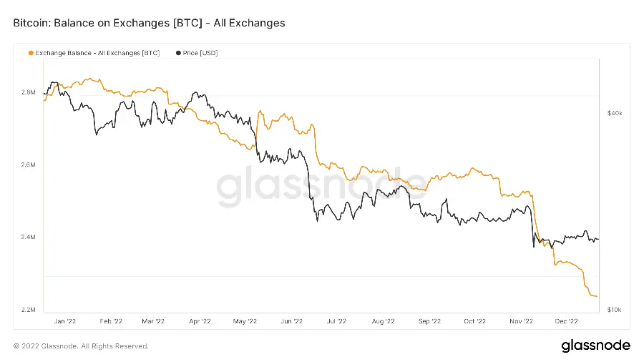Viewport: 644px width, 362px height.
Task: Select the Apr '22 timeline marker
Action: point(200,321)
